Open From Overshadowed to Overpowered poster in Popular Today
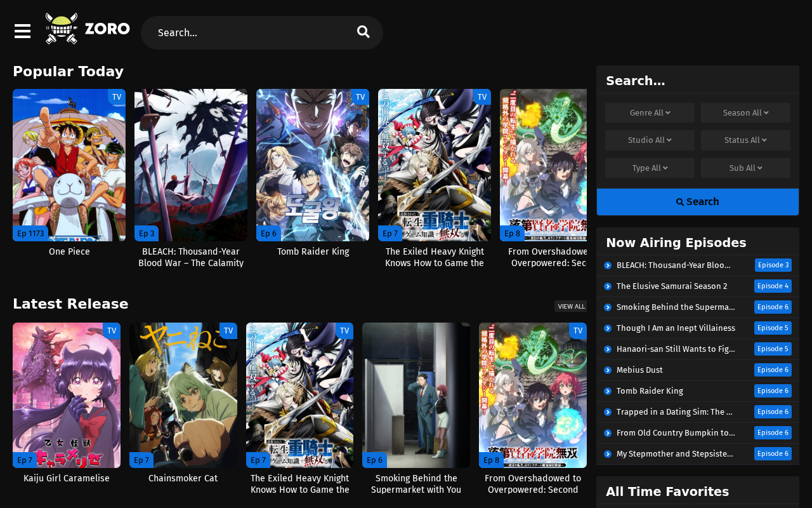This screenshot has height=508, width=812. pyautogui.click(x=544, y=165)
